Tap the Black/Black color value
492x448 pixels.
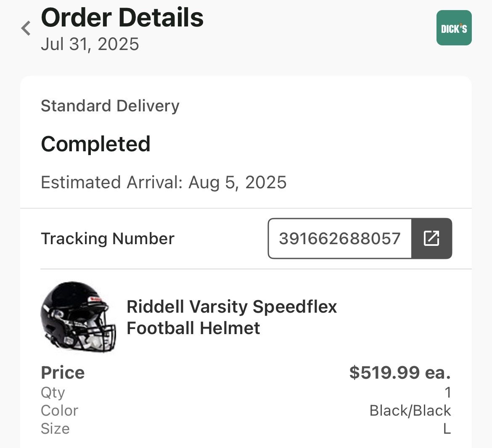410,410
